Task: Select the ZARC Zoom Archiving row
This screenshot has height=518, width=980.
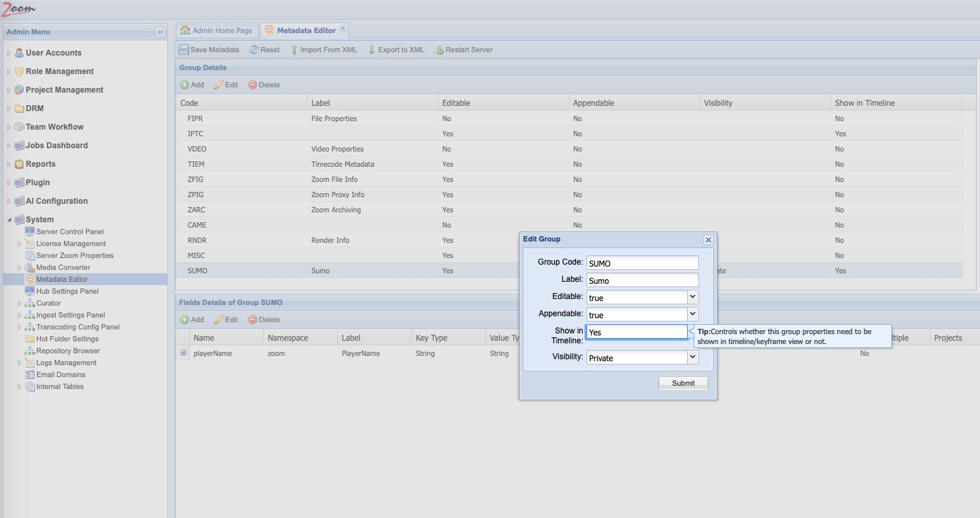Action: (569, 210)
